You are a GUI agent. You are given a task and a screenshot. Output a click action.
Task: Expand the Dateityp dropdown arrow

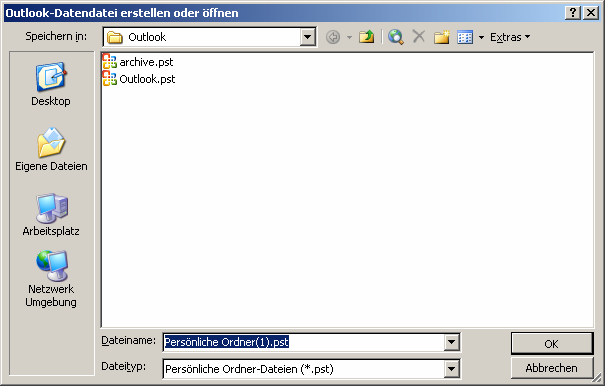coord(451,369)
